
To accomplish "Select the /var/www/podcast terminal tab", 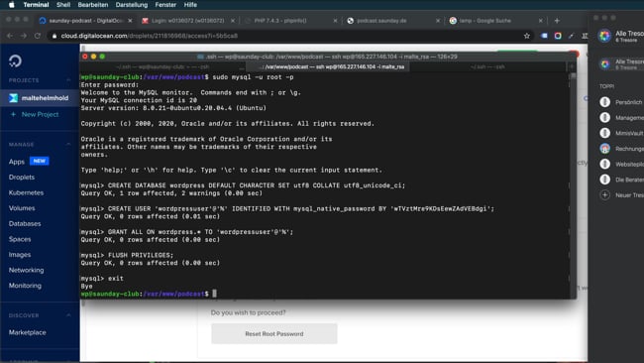I will click(x=327, y=66).
